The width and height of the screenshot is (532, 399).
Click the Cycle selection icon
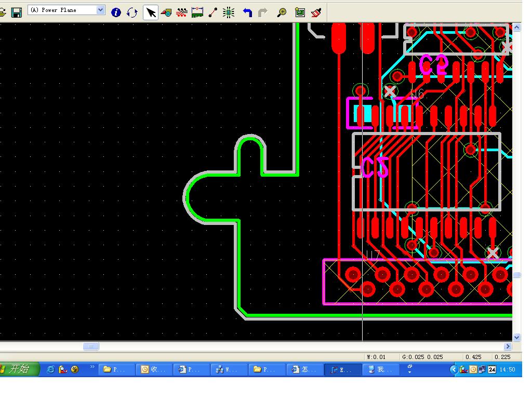coord(132,12)
